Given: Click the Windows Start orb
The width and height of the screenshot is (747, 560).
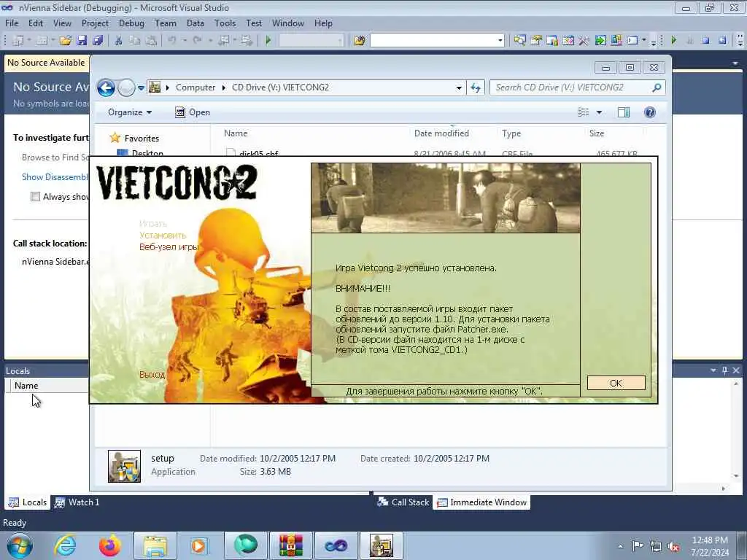Looking at the screenshot, I should coord(20,545).
